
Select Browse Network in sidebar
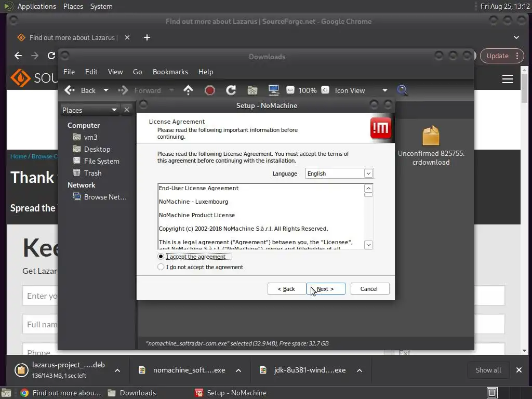(100, 197)
